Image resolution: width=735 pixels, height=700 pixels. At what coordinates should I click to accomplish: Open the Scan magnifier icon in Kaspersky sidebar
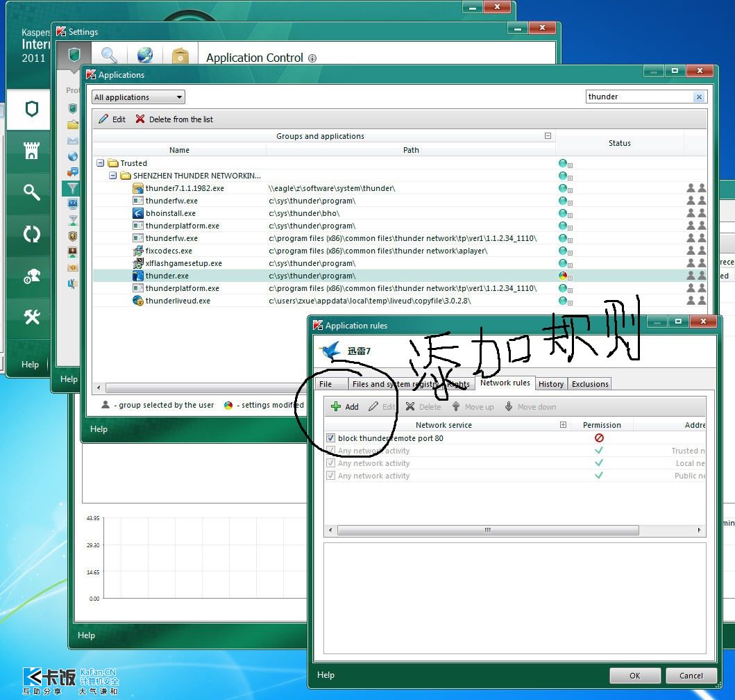click(x=31, y=192)
